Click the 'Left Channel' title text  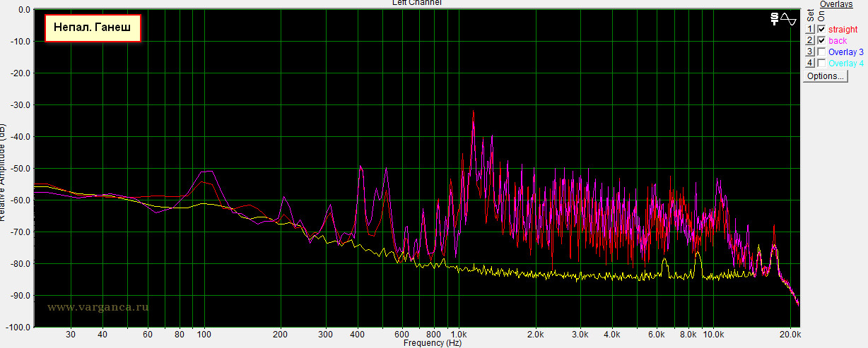[x=417, y=3]
